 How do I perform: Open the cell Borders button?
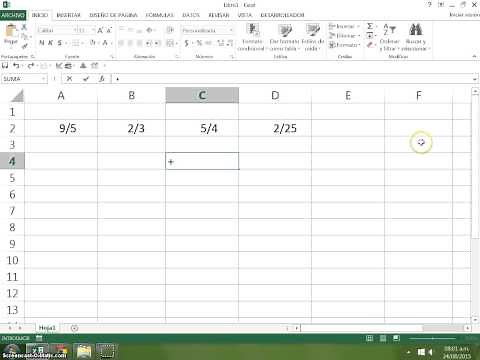pyautogui.click(x=76, y=43)
